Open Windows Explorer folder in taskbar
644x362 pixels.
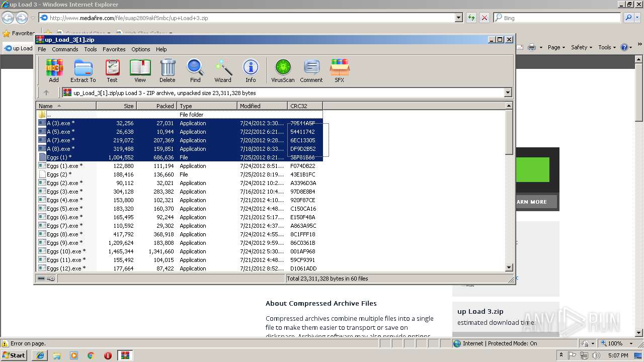(57, 355)
